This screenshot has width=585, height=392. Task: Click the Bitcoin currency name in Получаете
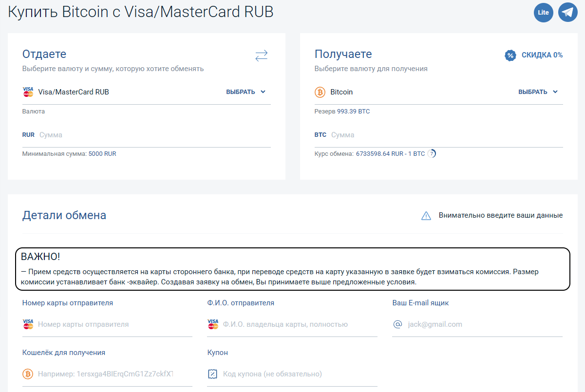click(341, 92)
